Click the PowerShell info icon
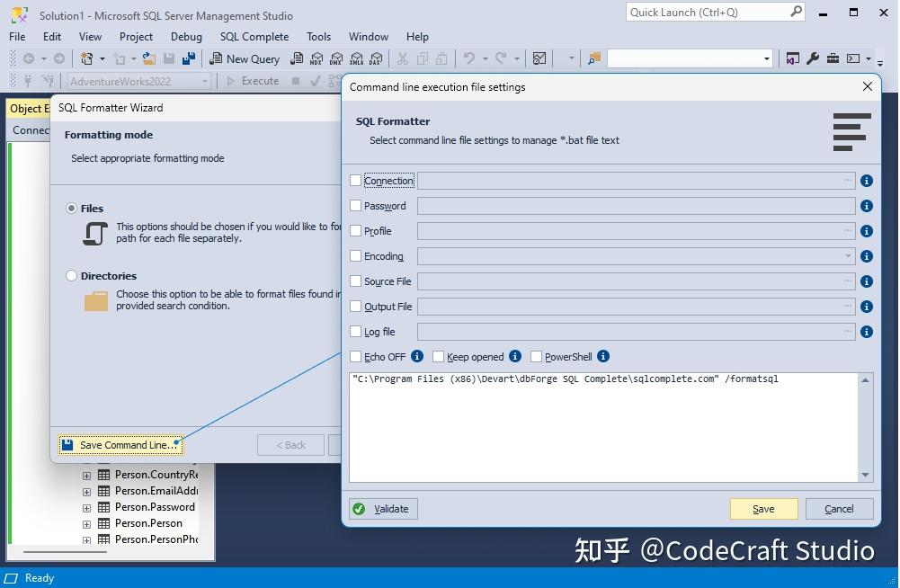Image resolution: width=900 pixels, height=588 pixels. pyautogui.click(x=603, y=357)
